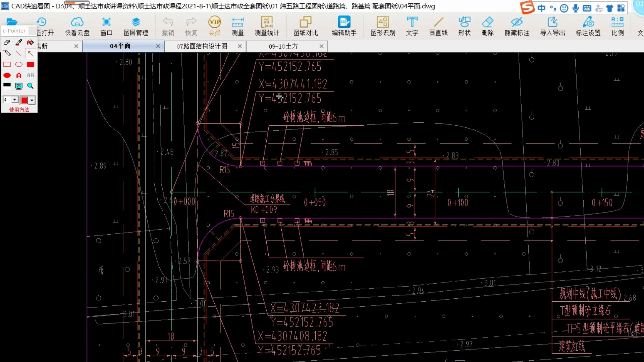Select e-Pointer magnifier tool
This screenshot has height=362, width=644.
31,86
